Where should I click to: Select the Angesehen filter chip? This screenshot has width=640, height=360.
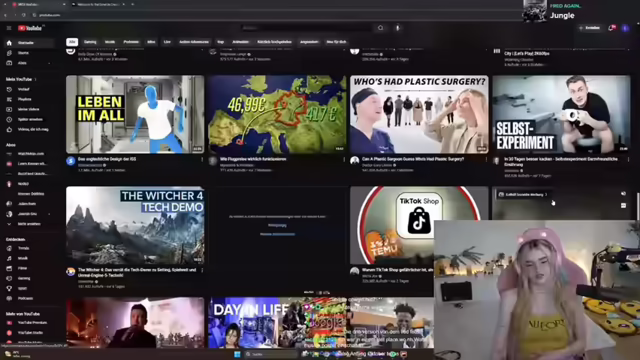pos(309,42)
